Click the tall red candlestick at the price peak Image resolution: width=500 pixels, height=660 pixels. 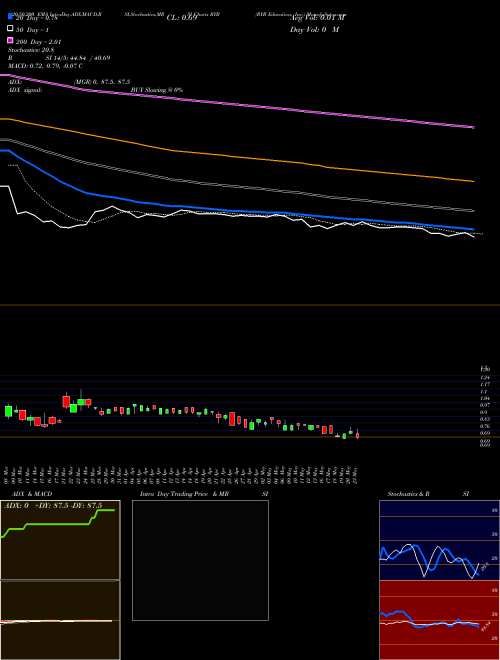click(x=66, y=401)
